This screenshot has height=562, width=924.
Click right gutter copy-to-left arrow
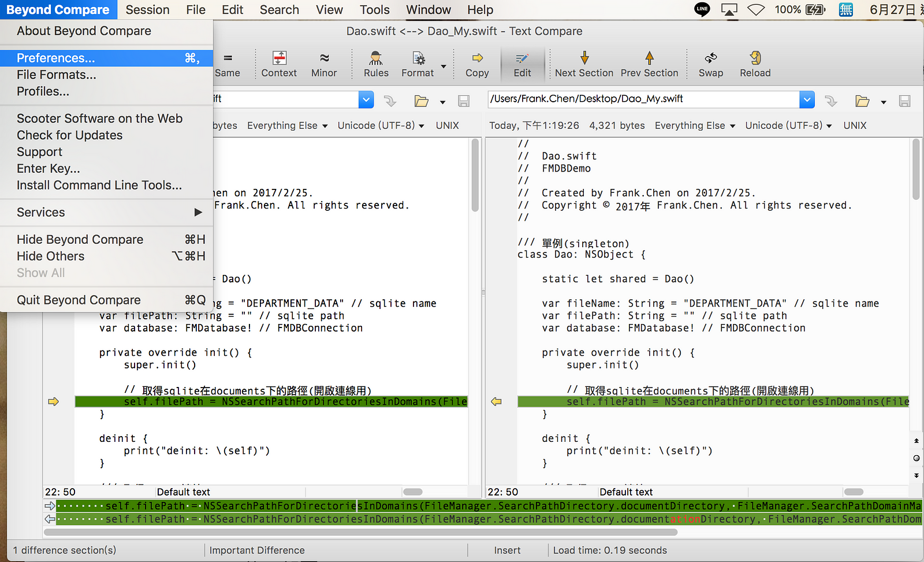[496, 401]
